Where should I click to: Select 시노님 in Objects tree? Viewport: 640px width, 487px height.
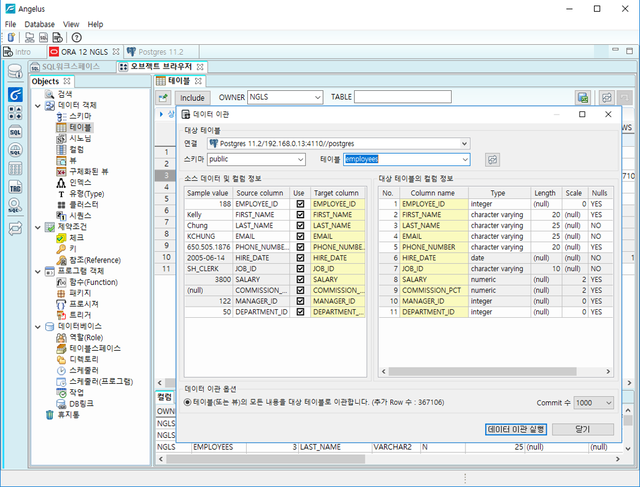pos(80,138)
